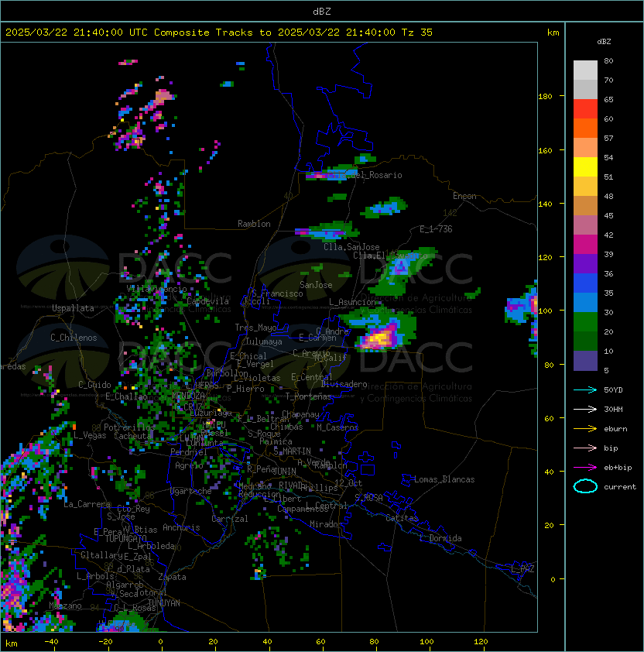Pick the slate purple 10 dBZ swatch
644x652 pixels.
[585, 361]
